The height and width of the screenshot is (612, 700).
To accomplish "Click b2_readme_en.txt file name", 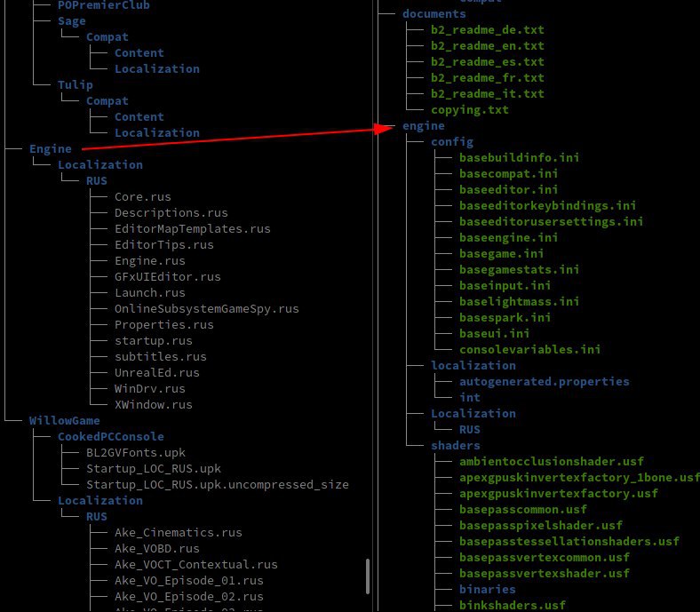I will click(x=488, y=46).
